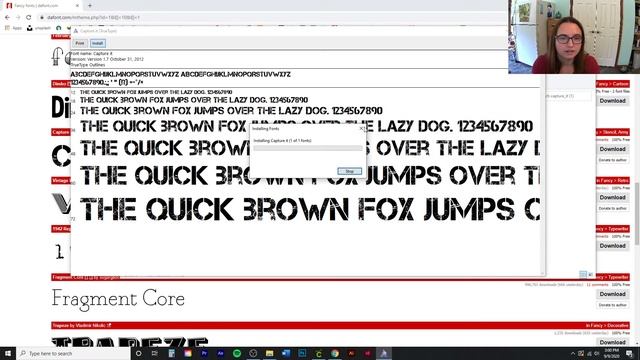Screen dimensions: 640x360
Task: Download the Stencil, Army font
Action: tap(612, 149)
